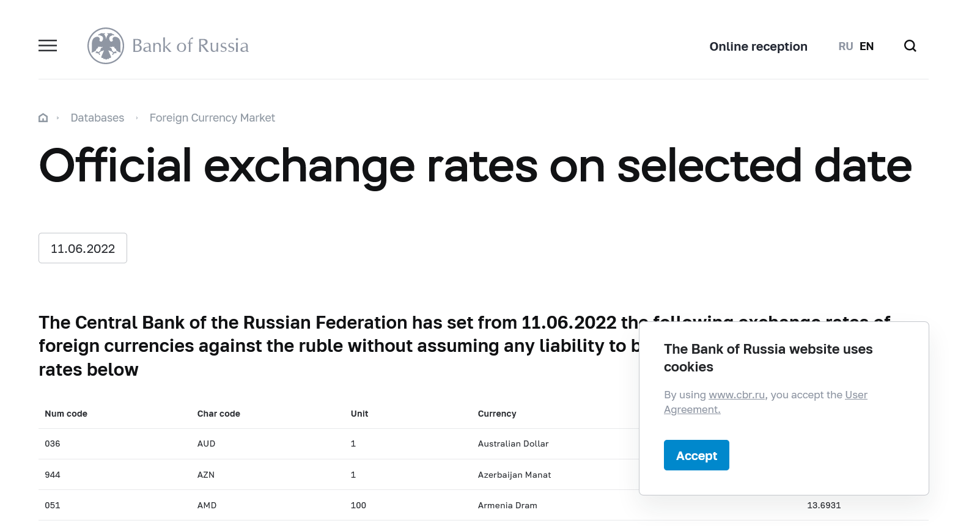The image size is (980, 526).
Task: Open Online reception page
Action: coord(758,46)
